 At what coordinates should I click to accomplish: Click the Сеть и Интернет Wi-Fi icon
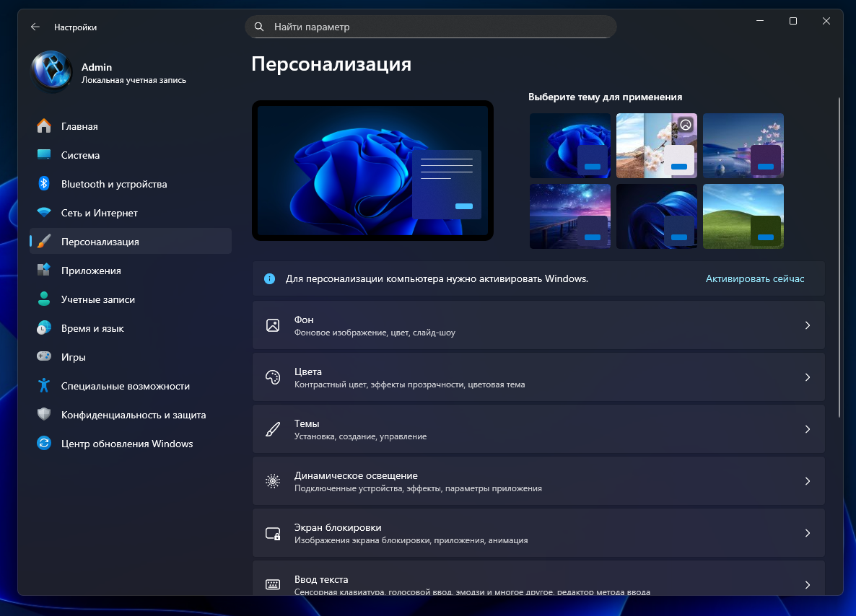pyautogui.click(x=44, y=213)
